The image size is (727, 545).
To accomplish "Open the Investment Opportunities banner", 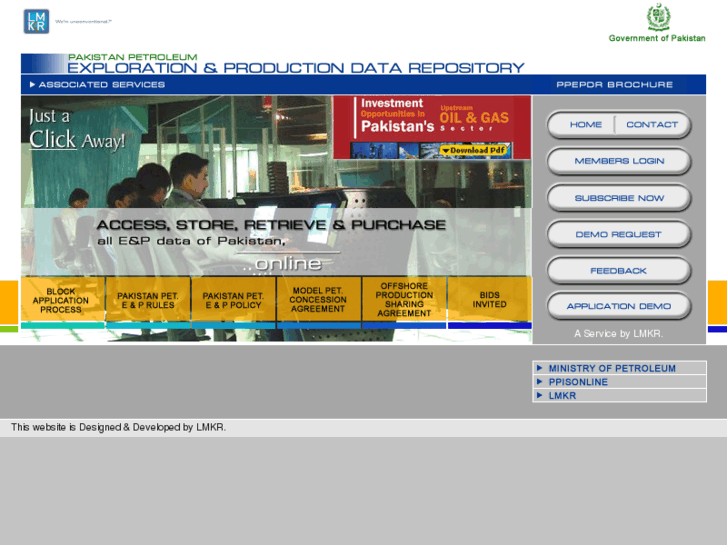I will [x=432, y=127].
